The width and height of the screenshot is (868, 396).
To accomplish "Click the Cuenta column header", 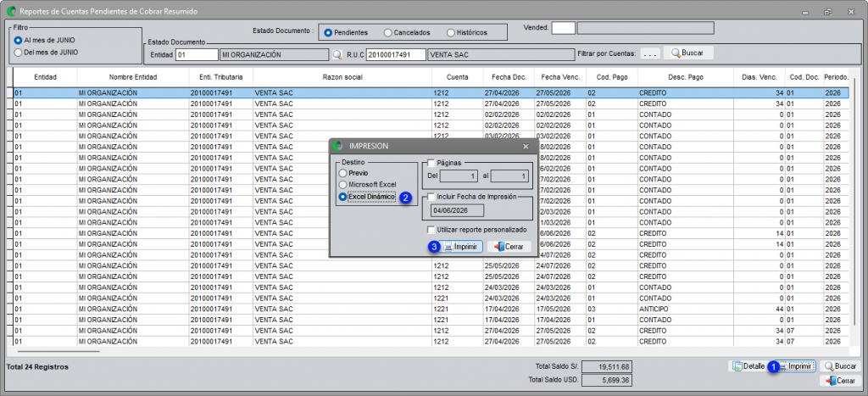I will point(457,77).
